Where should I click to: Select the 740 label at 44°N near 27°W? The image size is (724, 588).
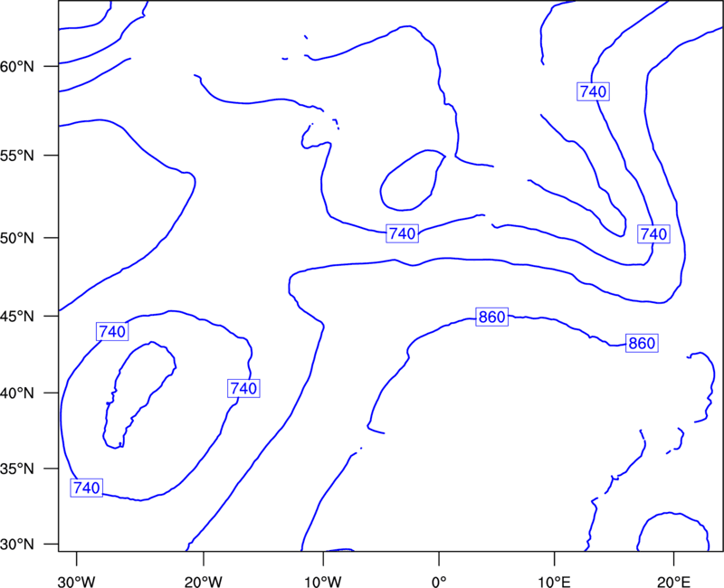point(112,331)
